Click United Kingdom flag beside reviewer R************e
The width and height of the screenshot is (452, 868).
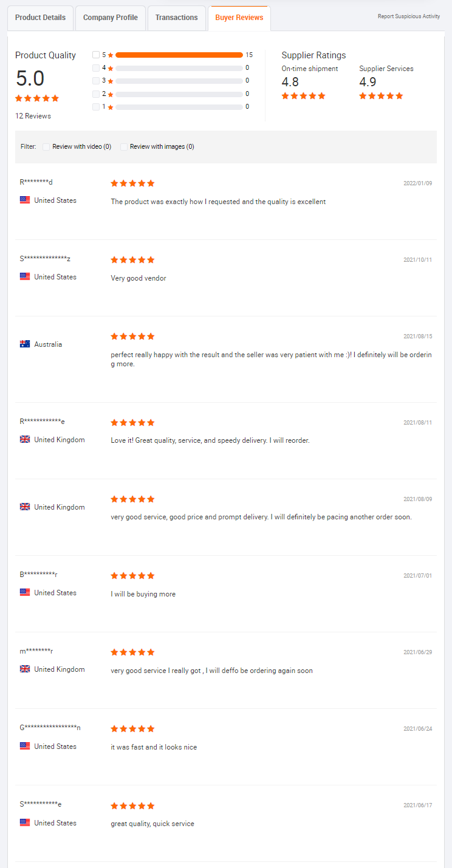(25, 440)
